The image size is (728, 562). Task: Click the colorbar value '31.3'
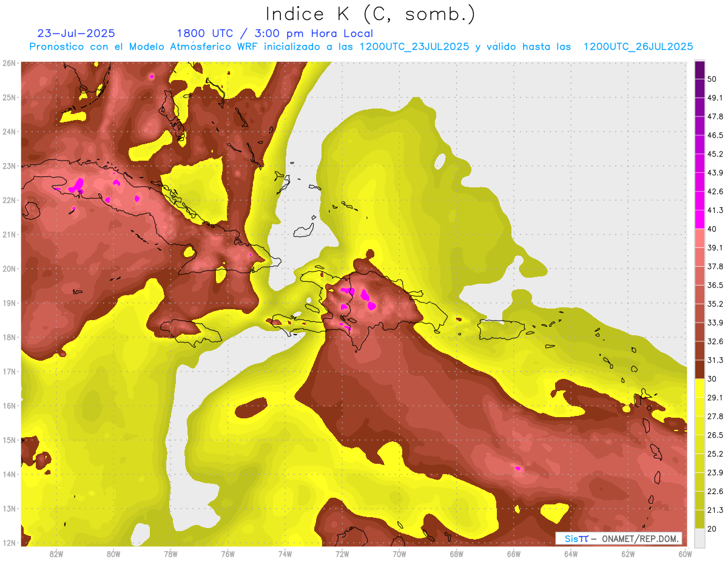point(715,360)
